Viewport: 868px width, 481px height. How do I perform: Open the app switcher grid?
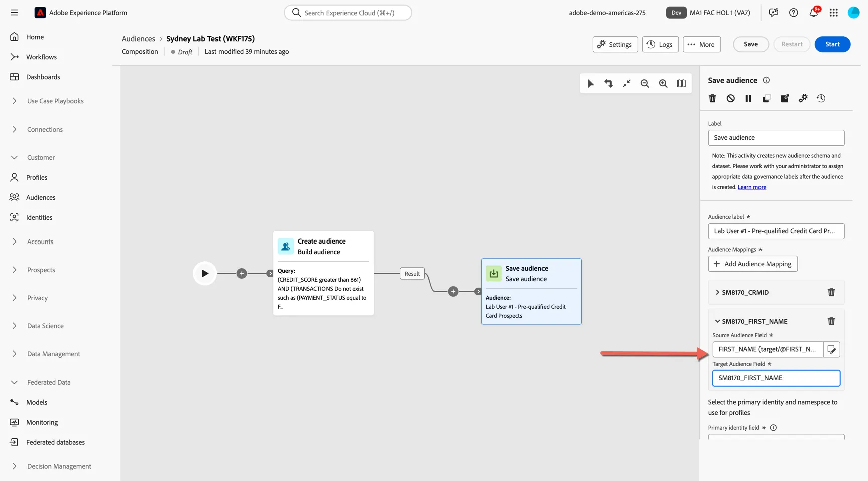pyautogui.click(x=834, y=13)
